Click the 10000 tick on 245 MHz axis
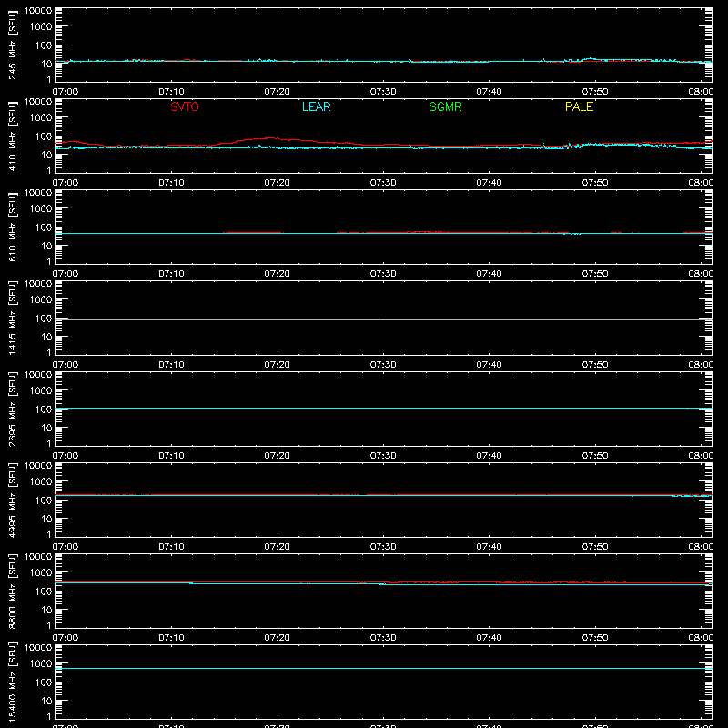Screen dimensions: 728x728 [38, 11]
